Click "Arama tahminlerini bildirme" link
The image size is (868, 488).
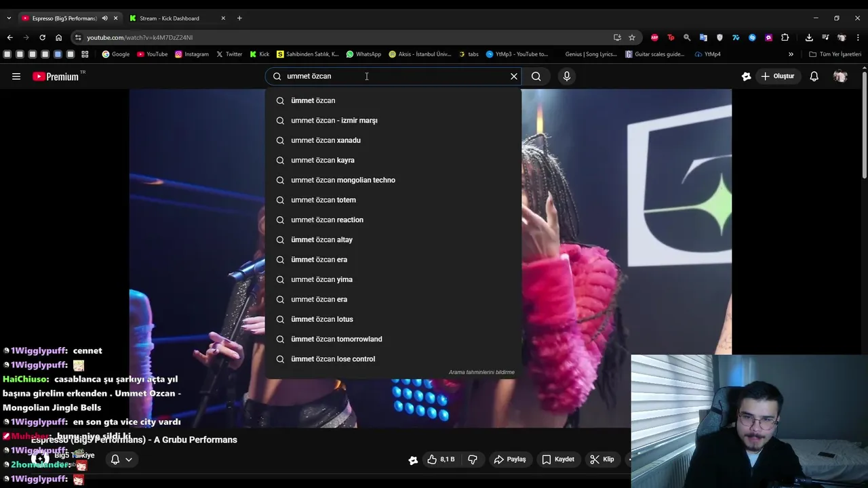tap(481, 372)
